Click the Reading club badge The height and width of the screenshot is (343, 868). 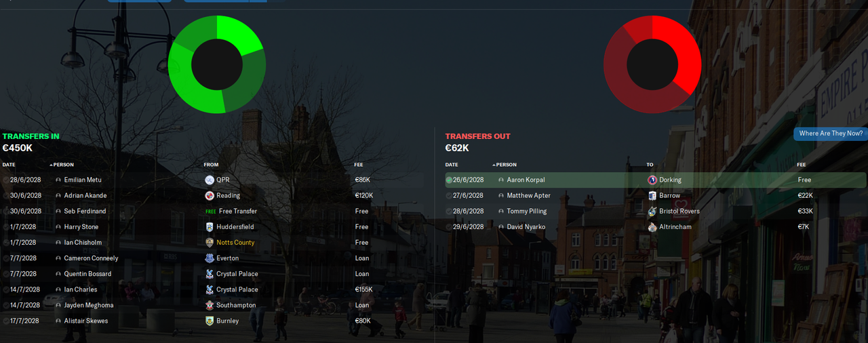[210, 196]
